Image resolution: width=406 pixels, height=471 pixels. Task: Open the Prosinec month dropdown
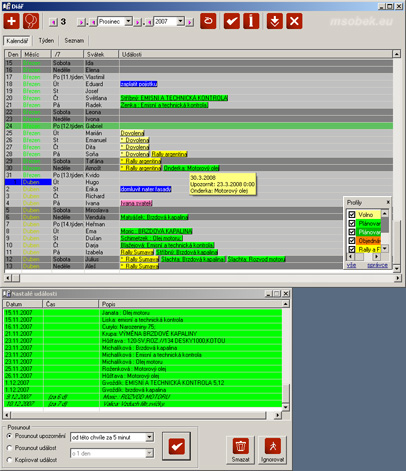click(129, 21)
